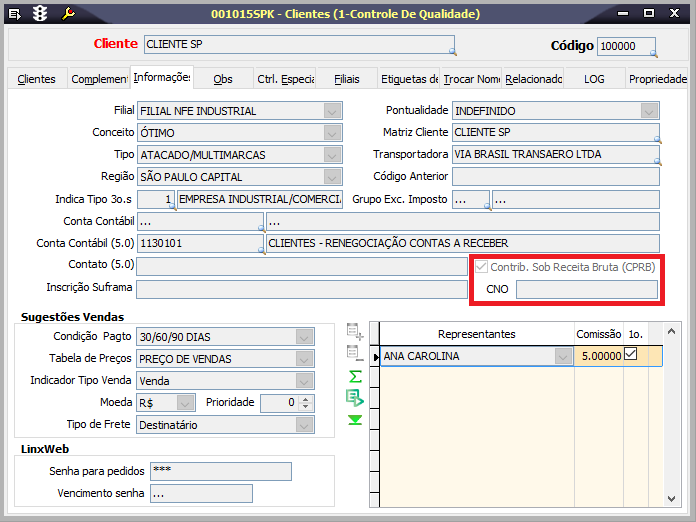Screen dimensions: 696x522
Task: Switch to the Obs tab
Action: point(223,79)
